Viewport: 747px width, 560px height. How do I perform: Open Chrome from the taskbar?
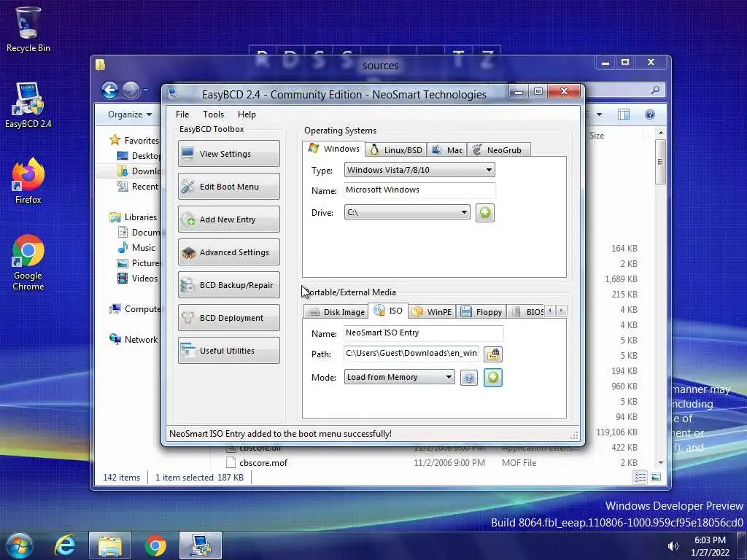pos(155,545)
